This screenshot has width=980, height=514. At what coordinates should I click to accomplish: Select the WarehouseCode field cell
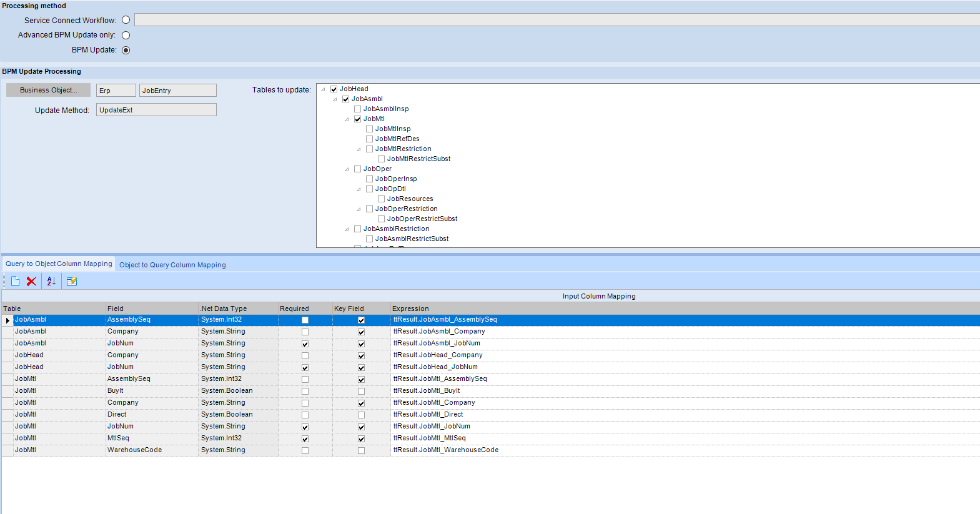(x=152, y=450)
